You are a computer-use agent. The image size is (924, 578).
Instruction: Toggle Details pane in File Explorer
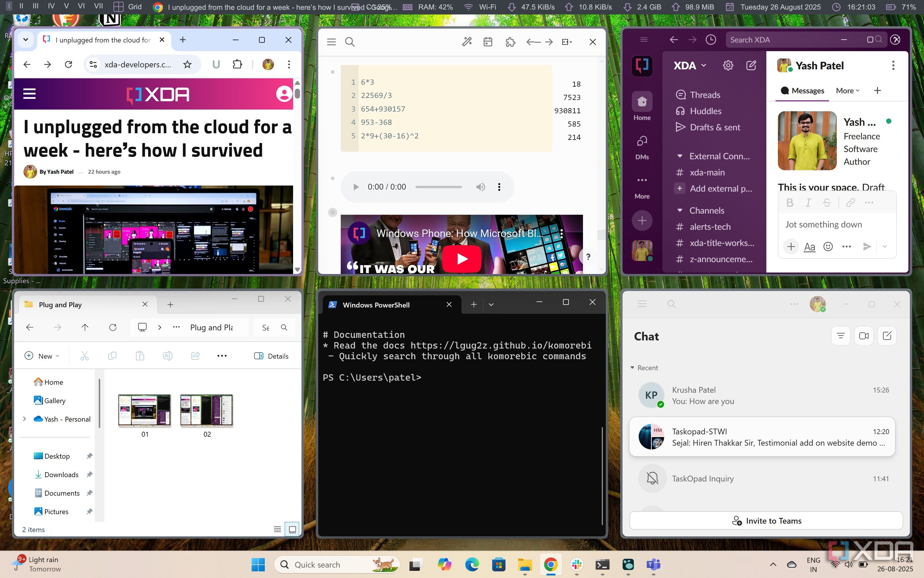click(271, 356)
